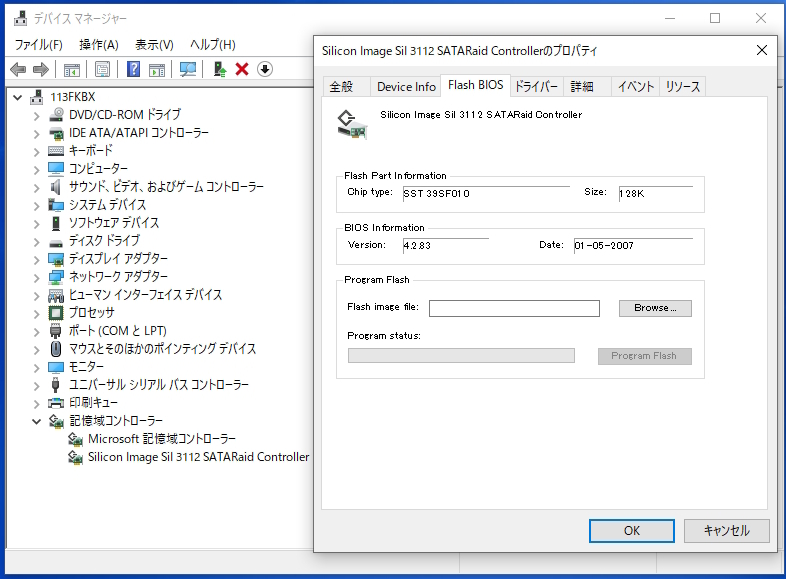Expand the システム デバイス node
Screen dimensions: 786x579
[x=36, y=206]
